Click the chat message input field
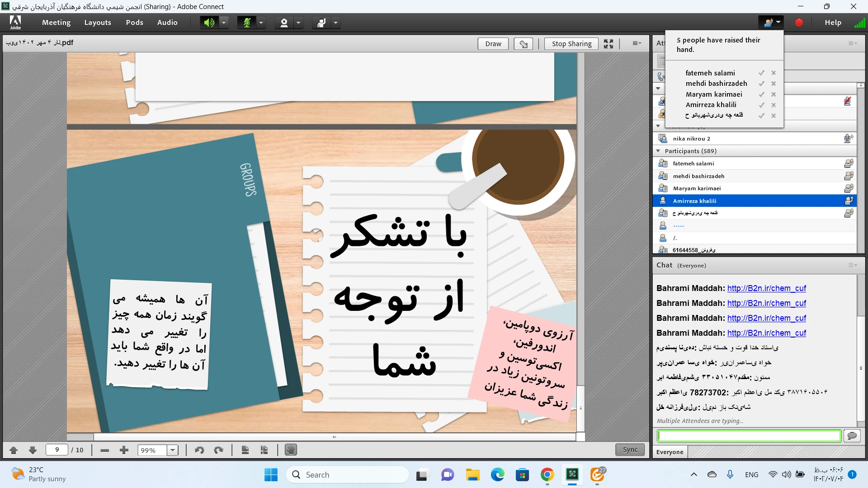Viewport: 868px width, 488px height. (749, 436)
